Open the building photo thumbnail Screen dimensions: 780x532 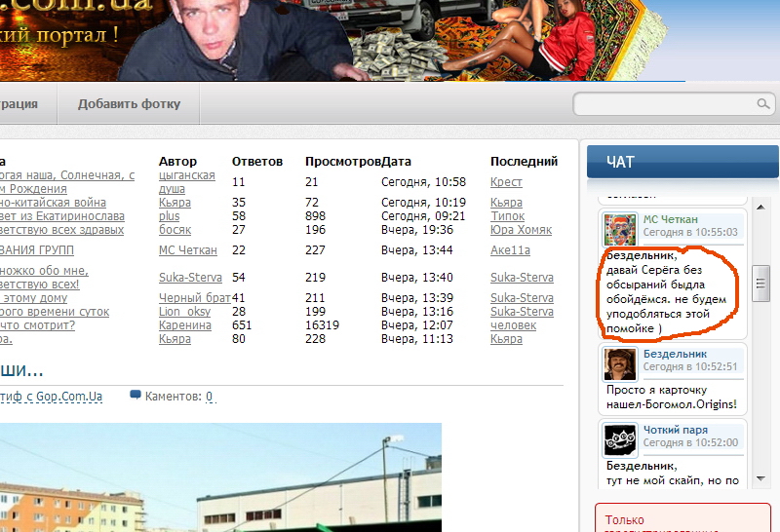(x=221, y=477)
